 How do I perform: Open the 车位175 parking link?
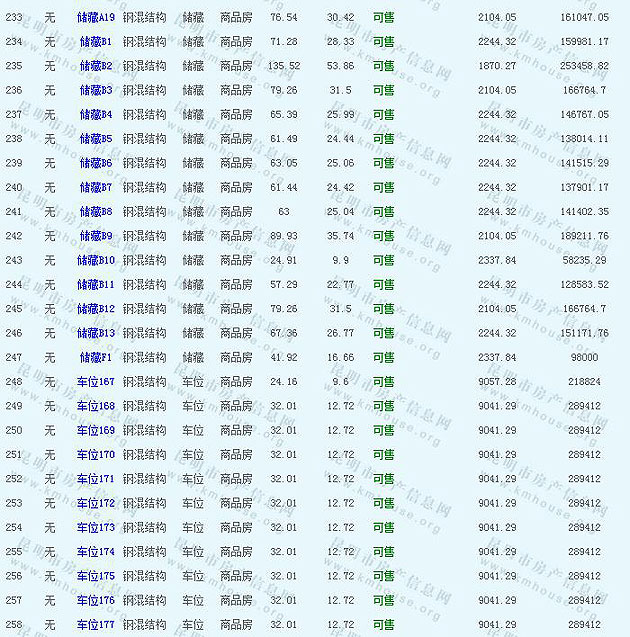96,576
